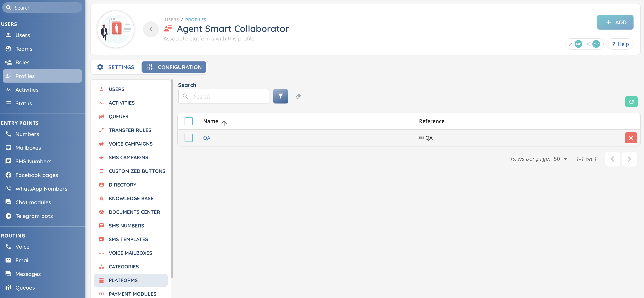Image resolution: width=644 pixels, height=298 pixels.
Task: Check the QA row checkbox
Action: pyautogui.click(x=188, y=138)
